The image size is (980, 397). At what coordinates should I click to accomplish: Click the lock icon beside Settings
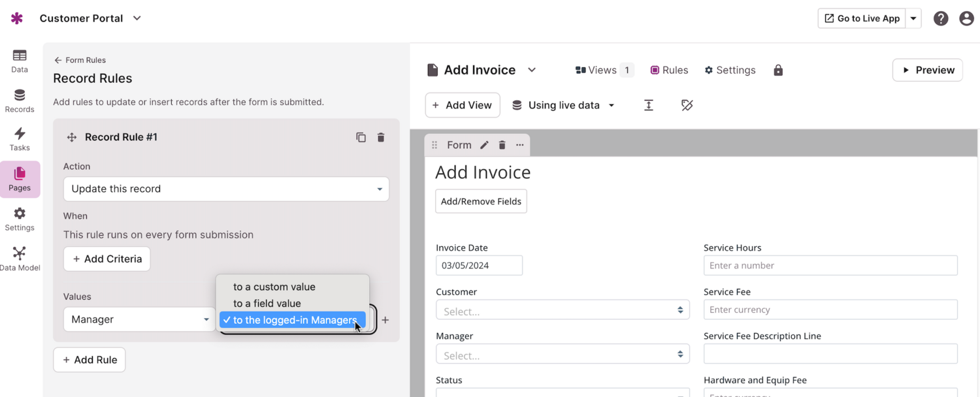777,71
